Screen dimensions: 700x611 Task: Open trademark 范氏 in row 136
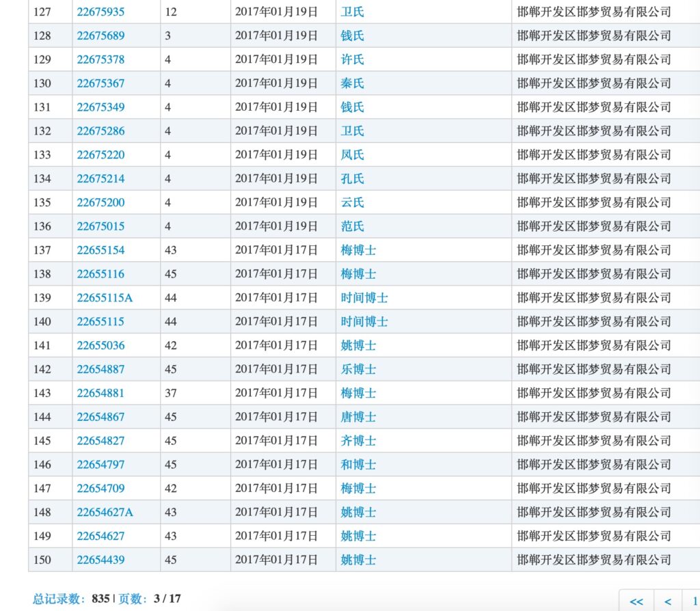(352, 226)
